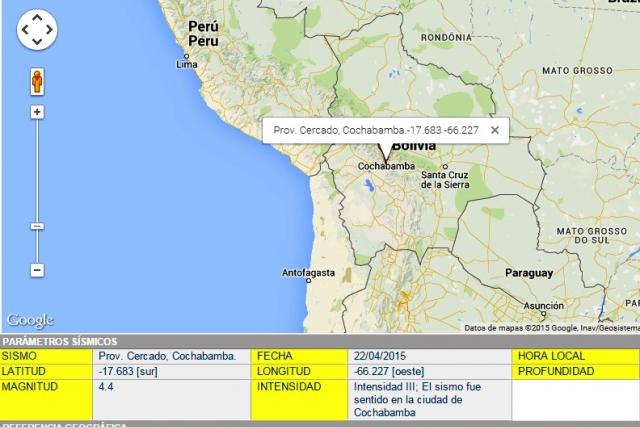
Task: Click the Paraguay country label
Action: coord(529,273)
